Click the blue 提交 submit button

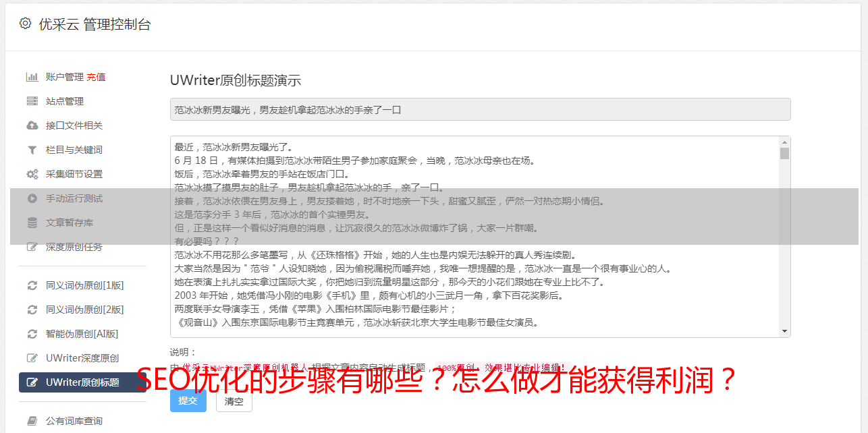(188, 401)
